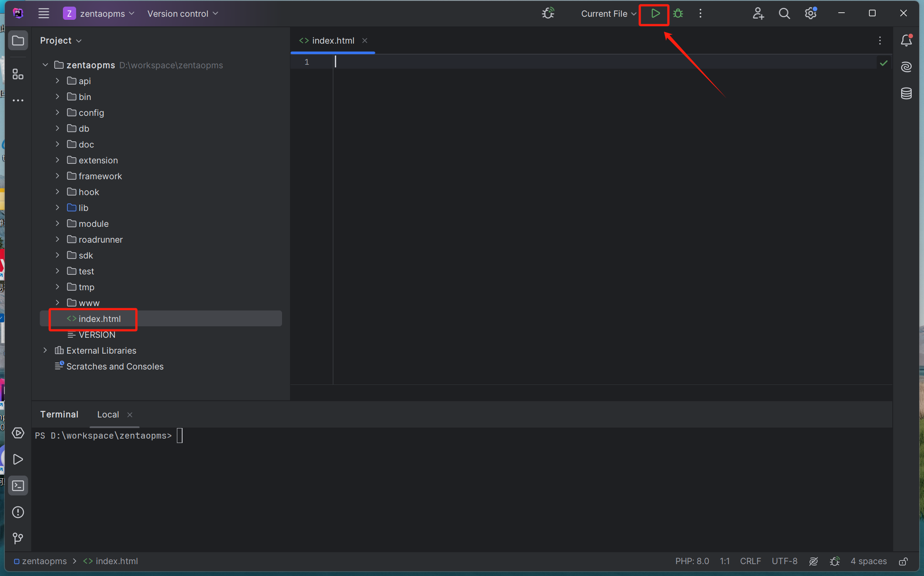Open the Structure tool window icon
Screen dimensions: 924x576
pyautogui.click(x=18, y=74)
